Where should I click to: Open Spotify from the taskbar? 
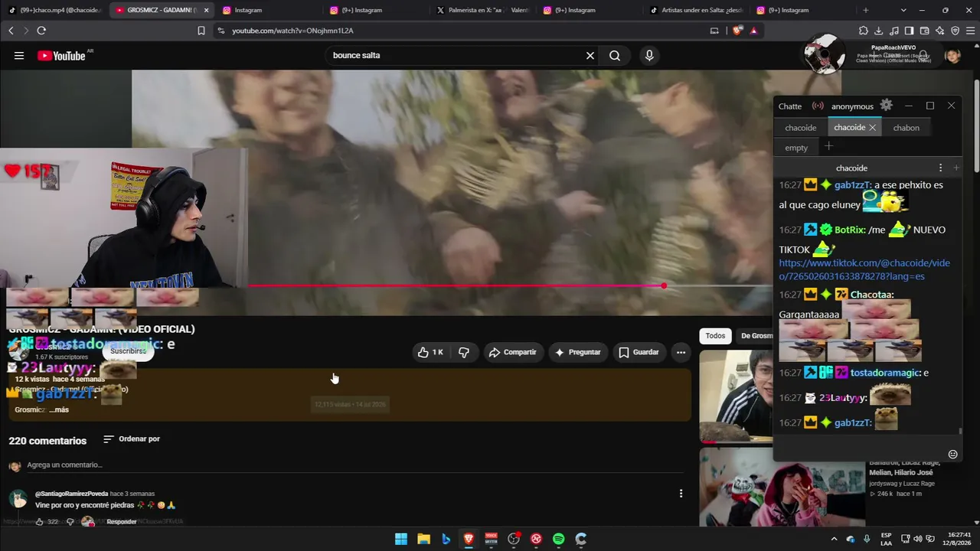point(558,539)
